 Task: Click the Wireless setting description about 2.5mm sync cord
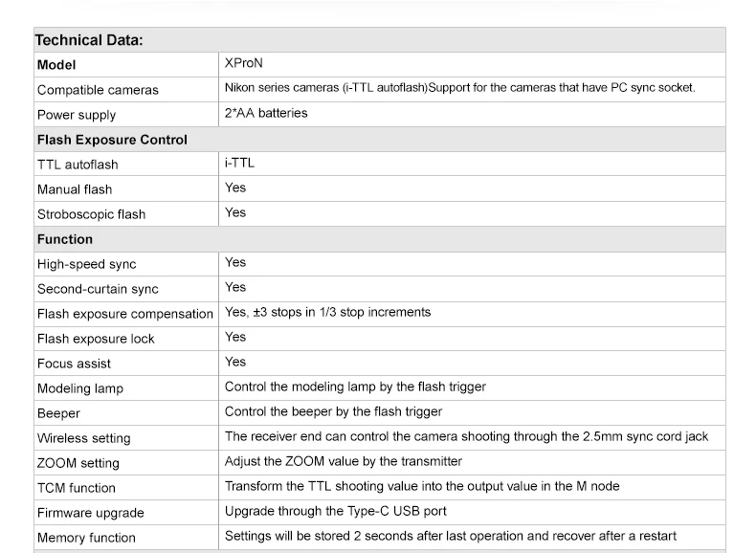(x=466, y=436)
